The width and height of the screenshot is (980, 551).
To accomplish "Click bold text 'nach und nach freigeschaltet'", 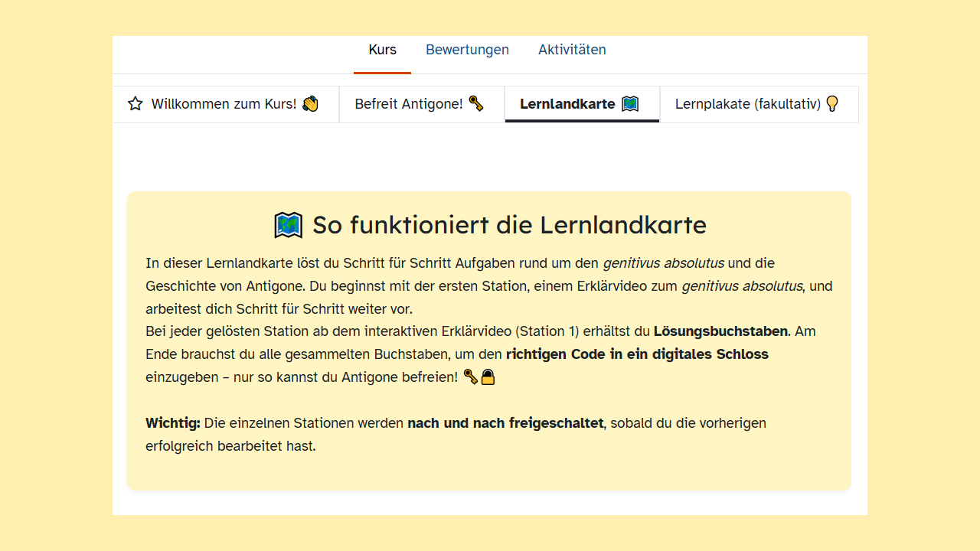I will pyautogui.click(x=505, y=423).
